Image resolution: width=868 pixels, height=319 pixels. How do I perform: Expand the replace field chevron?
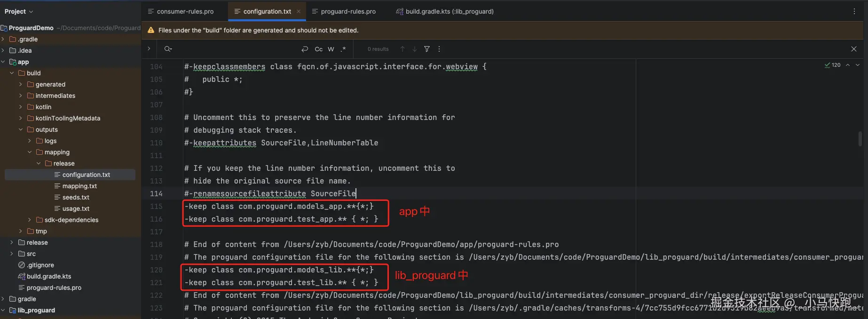click(149, 48)
